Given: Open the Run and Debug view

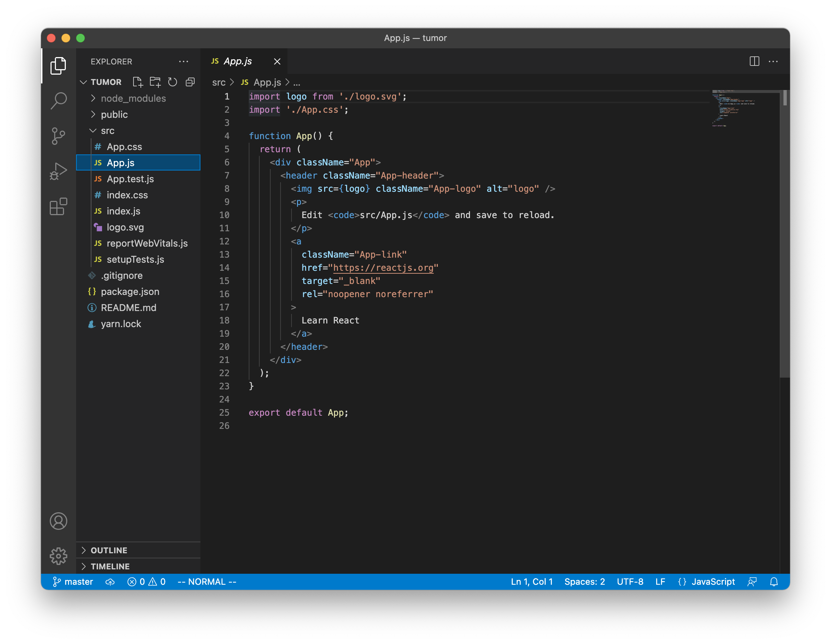Looking at the screenshot, I should tap(58, 171).
